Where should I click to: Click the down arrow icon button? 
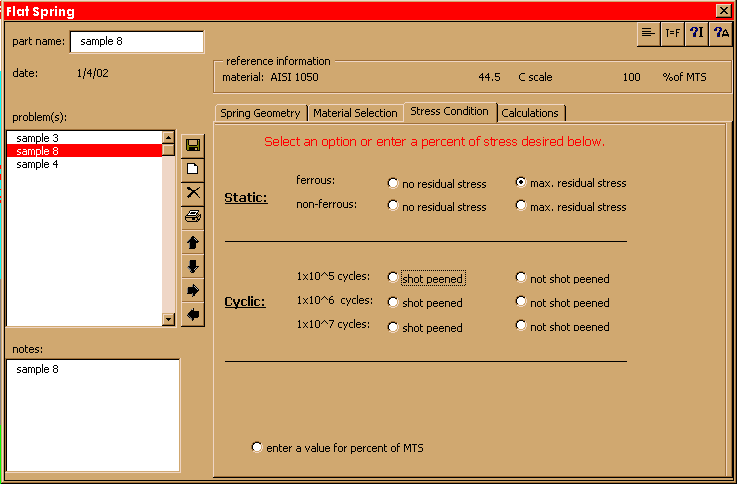[193, 266]
